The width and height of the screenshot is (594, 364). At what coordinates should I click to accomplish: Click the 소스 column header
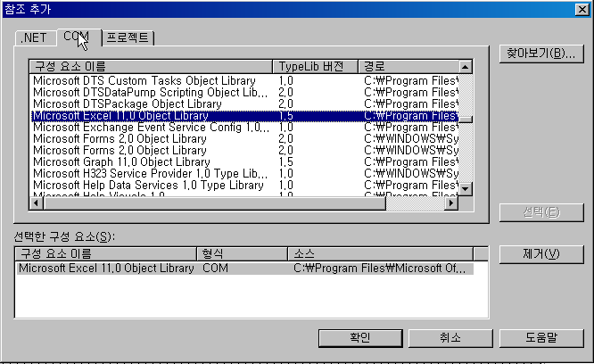click(x=380, y=253)
